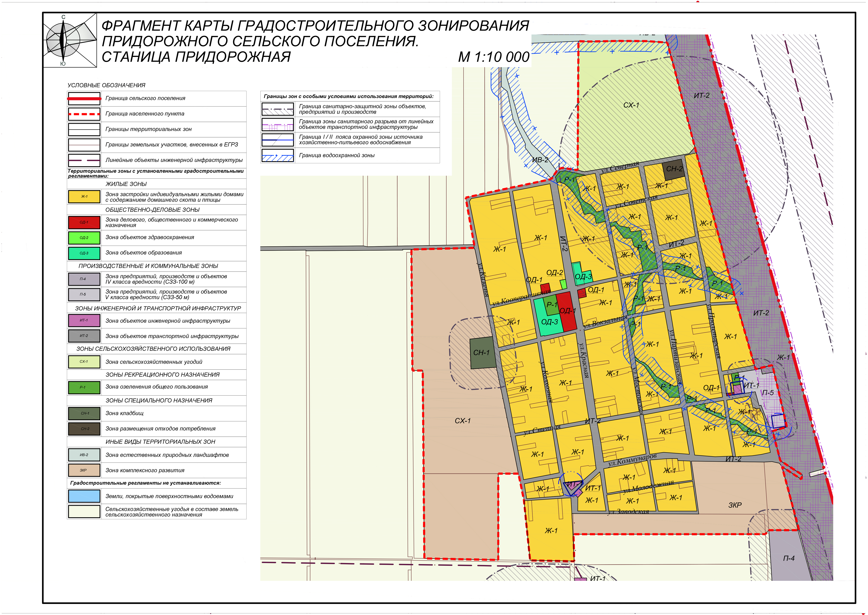Screen dimensions: 868x615
Task: Pick the red ОД-1 legend swatch
Action: (84, 222)
